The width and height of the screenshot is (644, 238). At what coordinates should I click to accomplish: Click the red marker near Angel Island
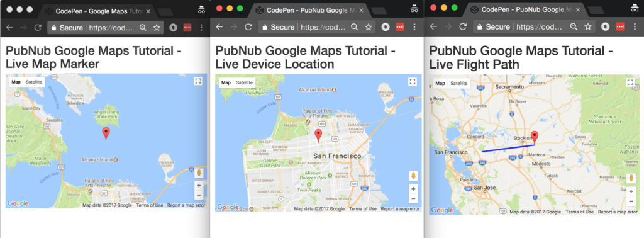(x=106, y=133)
